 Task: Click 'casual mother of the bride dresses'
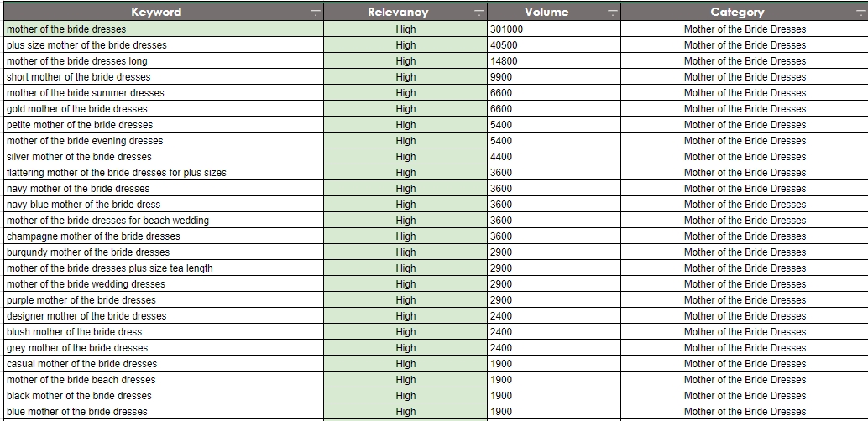pyautogui.click(x=164, y=364)
